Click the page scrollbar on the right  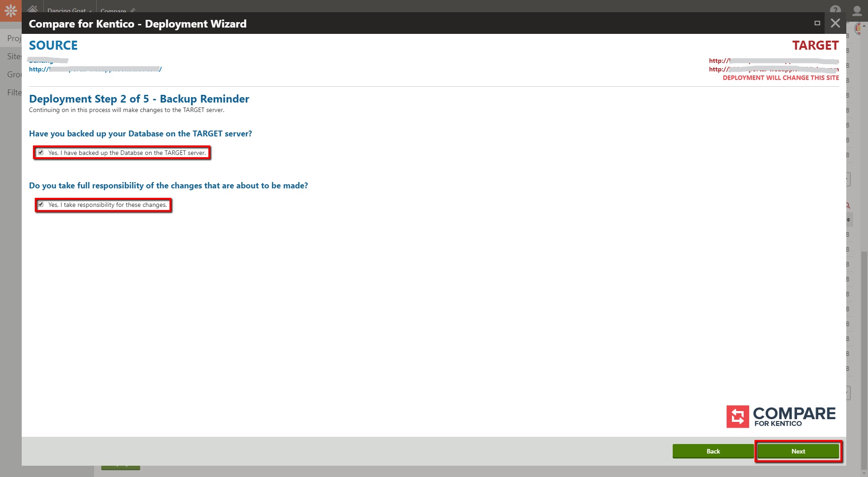[x=864, y=360]
